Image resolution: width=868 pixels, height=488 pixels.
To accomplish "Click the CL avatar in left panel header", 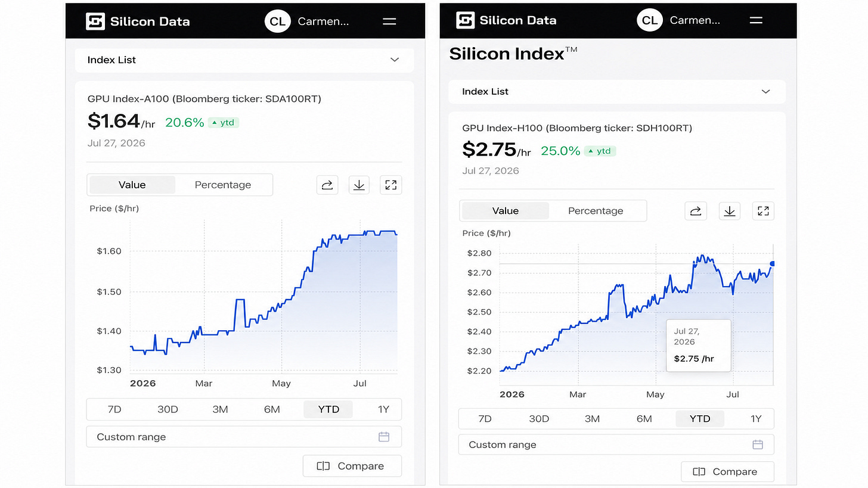I will tap(277, 21).
